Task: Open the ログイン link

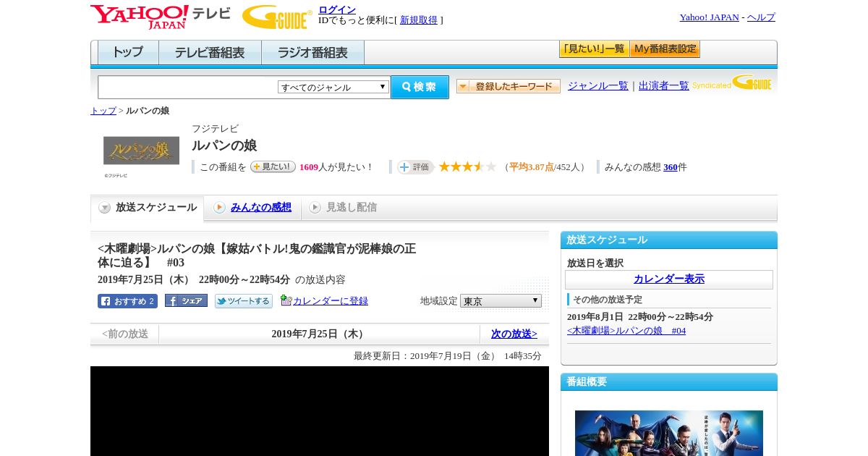Action: click(337, 9)
